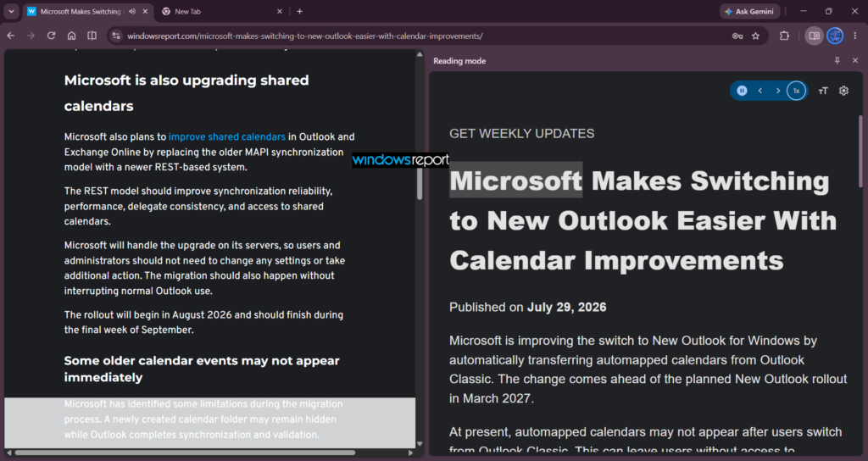The width and height of the screenshot is (868, 461).
Task: Close the Reading mode panel
Action: [855, 60]
